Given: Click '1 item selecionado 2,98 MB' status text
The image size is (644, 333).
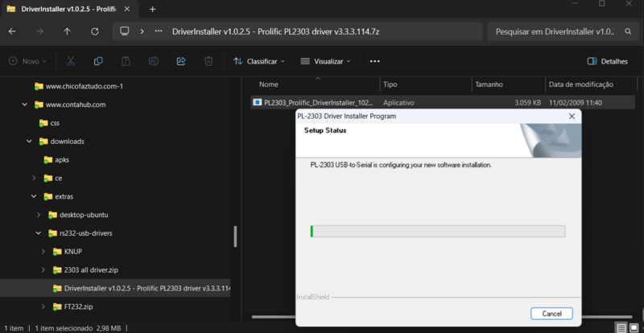Looking at the screenshot, I should pyautogui.click(x=77, y=328).
